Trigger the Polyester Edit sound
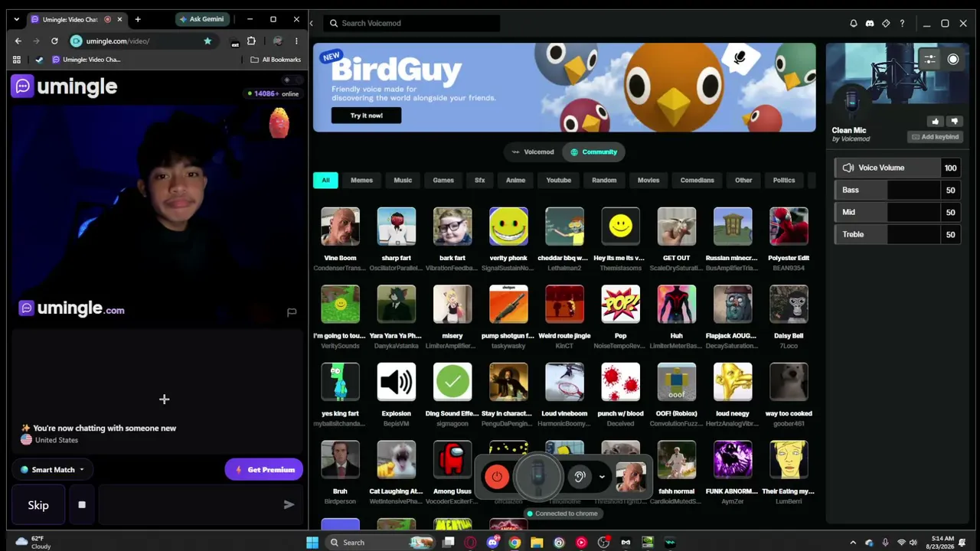 [x=789, y=227]
